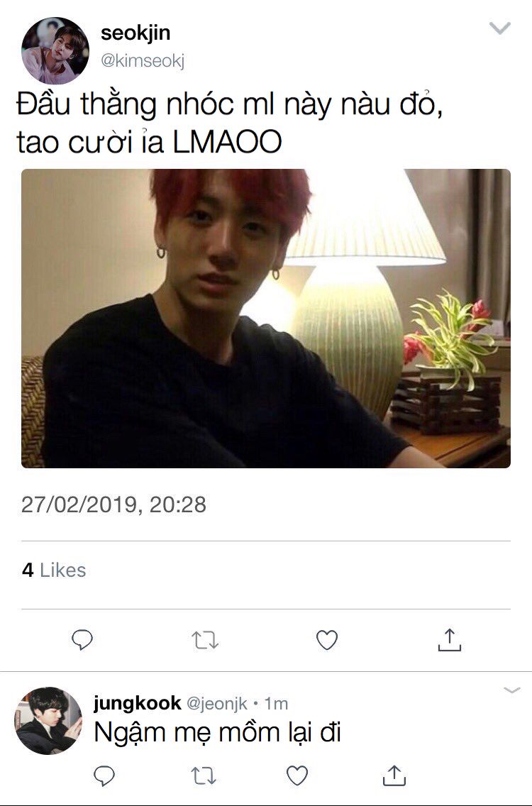Like seokjin's tweet with the heart
Viewport: 532px width, 806px height.
(x=327, y=640)
